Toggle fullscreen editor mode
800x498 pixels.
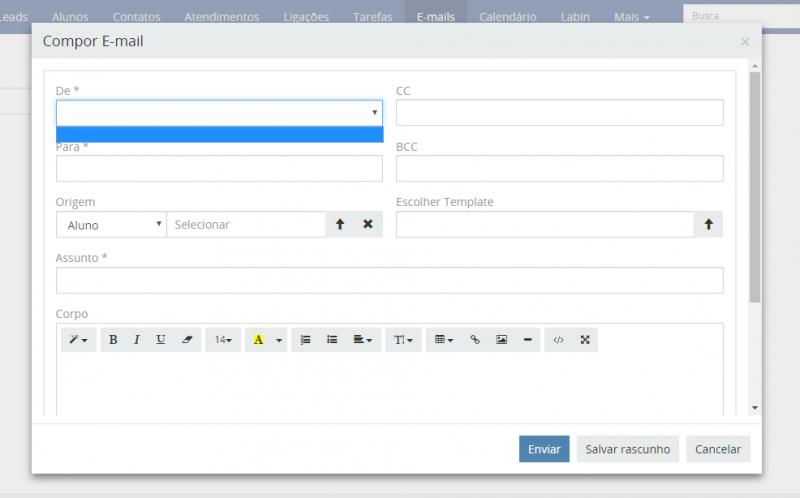(x=585, y=340)
